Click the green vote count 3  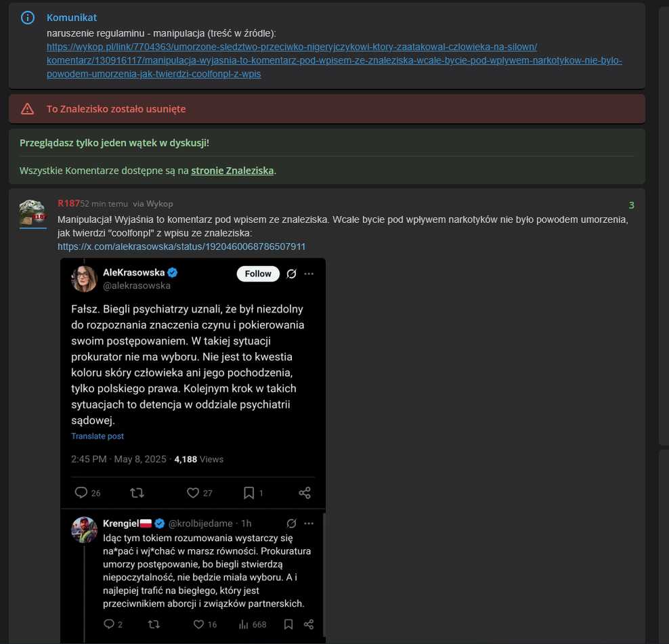632,205
